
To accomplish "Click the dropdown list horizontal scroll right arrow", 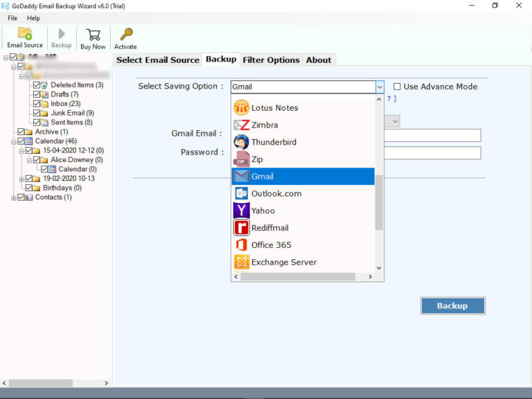I will click(370, 277).
